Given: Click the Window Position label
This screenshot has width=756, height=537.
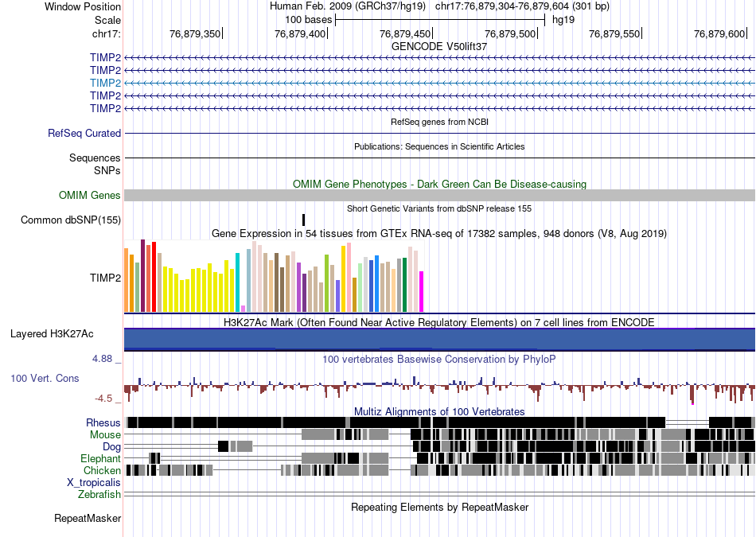Looking at the screenshot, I should (x=83, y=6).
